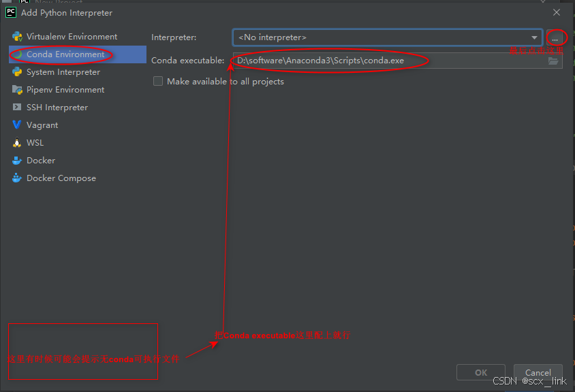Select Virtualenv Environment in the list

(78, 37)
